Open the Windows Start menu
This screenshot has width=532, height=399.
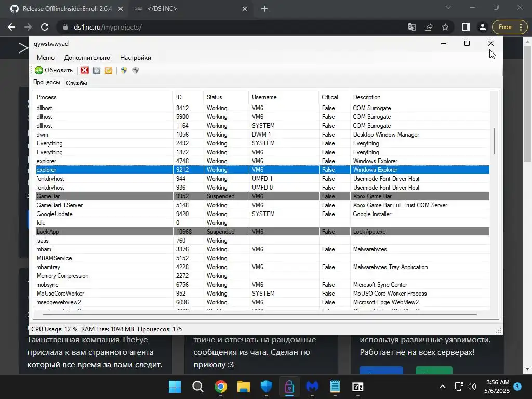pyautogui.click(x=175, y=387)
